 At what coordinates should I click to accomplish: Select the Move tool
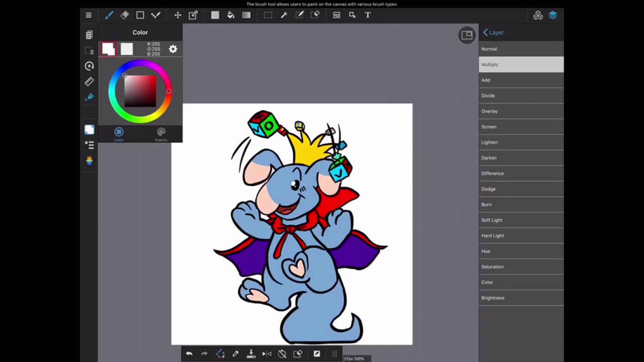(178, 15)
